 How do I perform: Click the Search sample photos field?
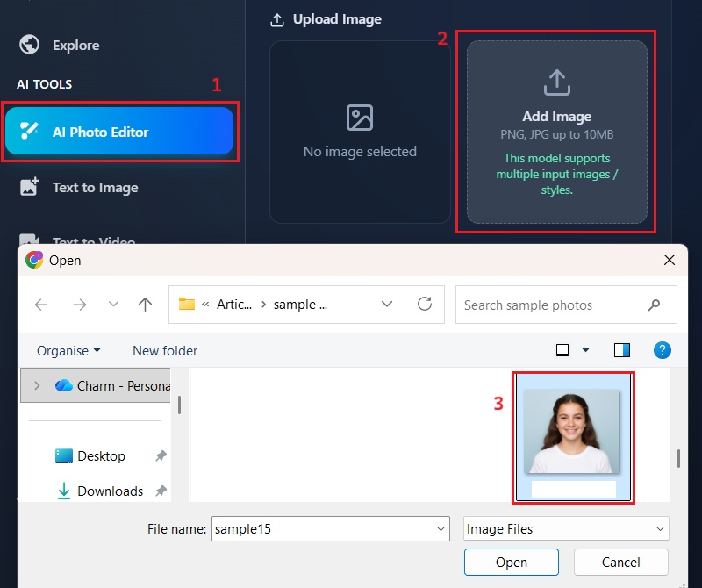click(x=566, y=305)
